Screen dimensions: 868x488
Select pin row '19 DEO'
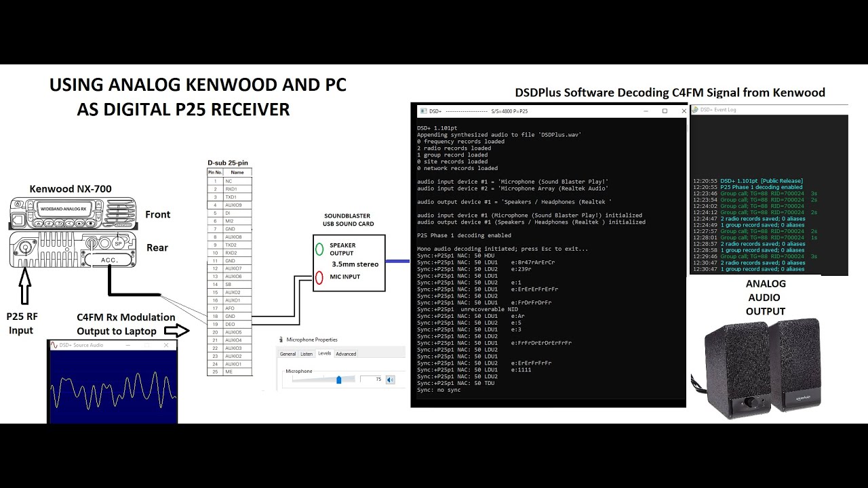click(x=230, y=325)
